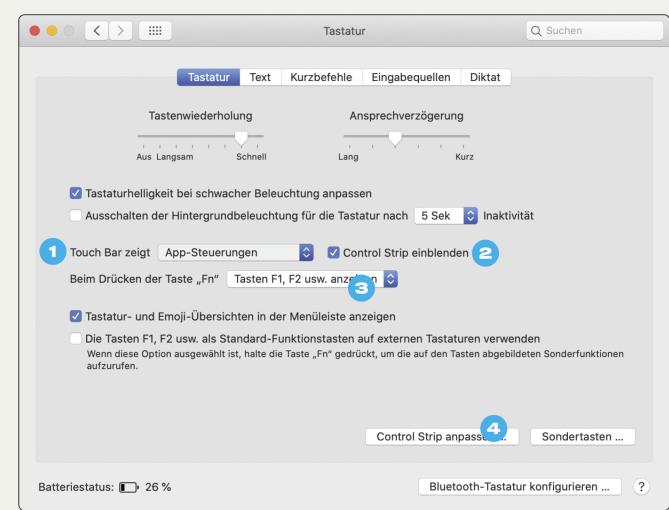This screenshot has width=669, height=510.
Task: Click the Tastenwiederholung slider thumb
Action: [241, 138]
